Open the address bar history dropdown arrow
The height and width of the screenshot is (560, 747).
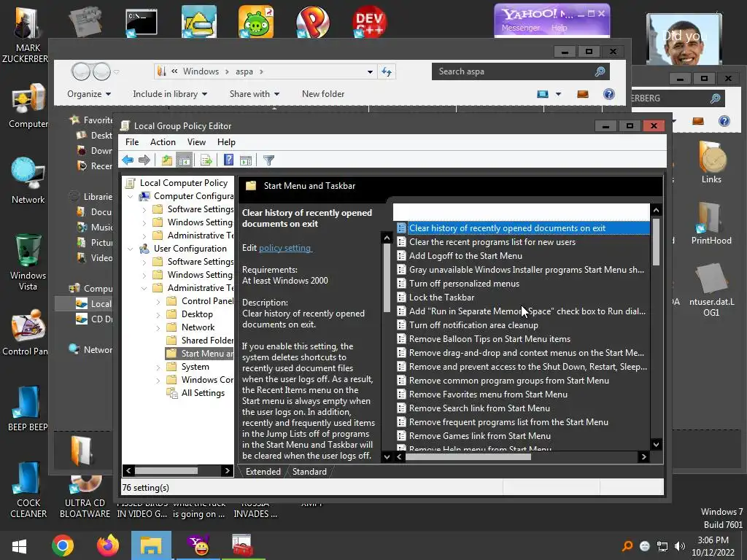tap(370, 72)
